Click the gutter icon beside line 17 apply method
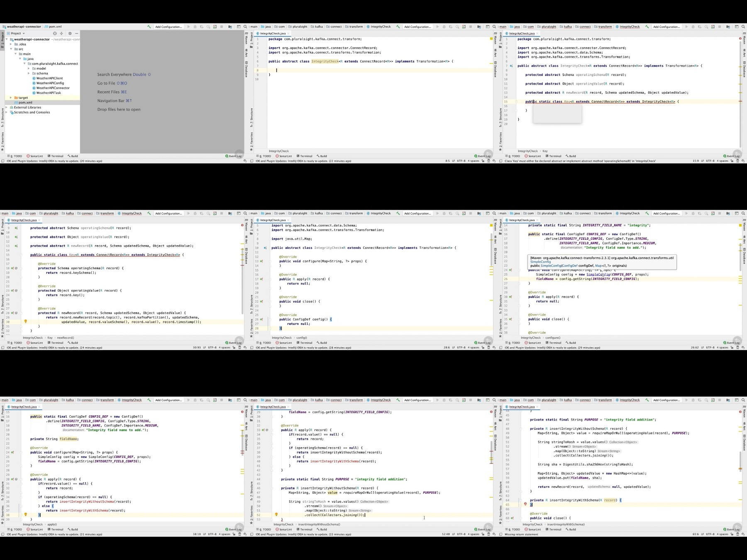 [262, 279]
